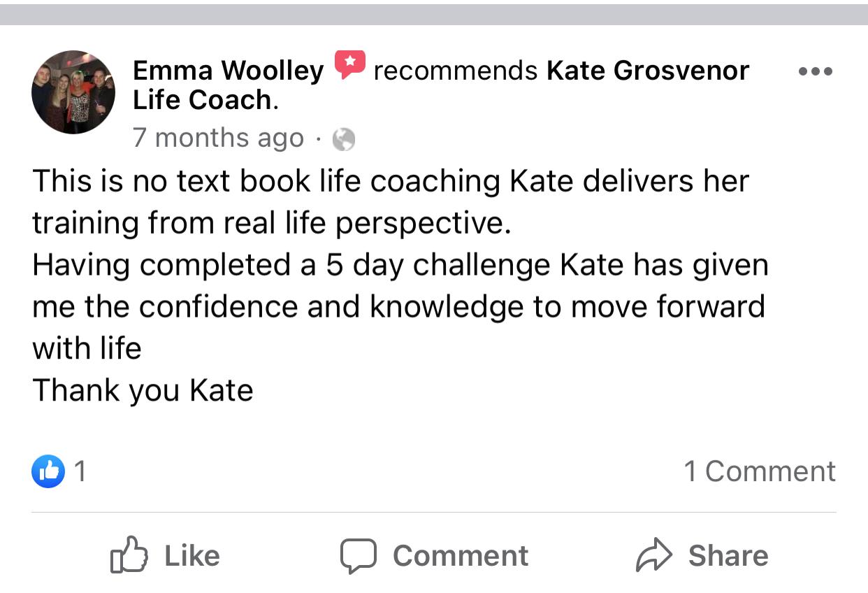Click Emma Woolley's circular profile picture

point(73,92)
